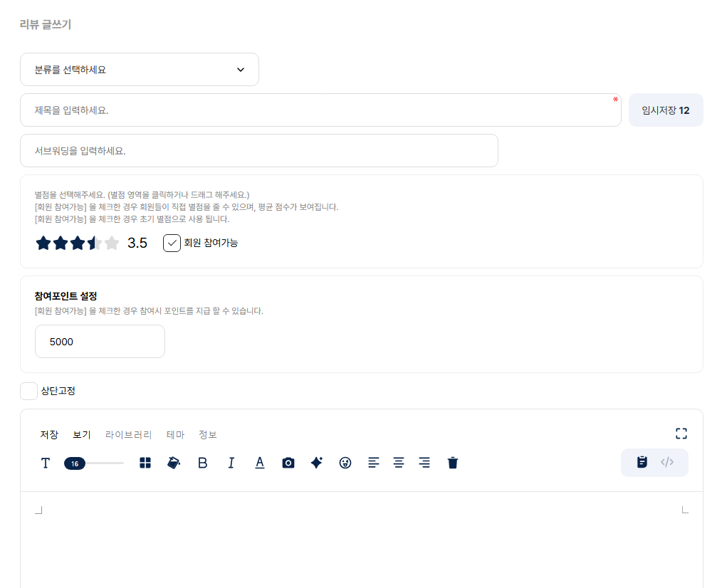Viewport: 722px width, 588px height.
Task: Set rating by clicking the fifth star
Action: tap(111, 243)
